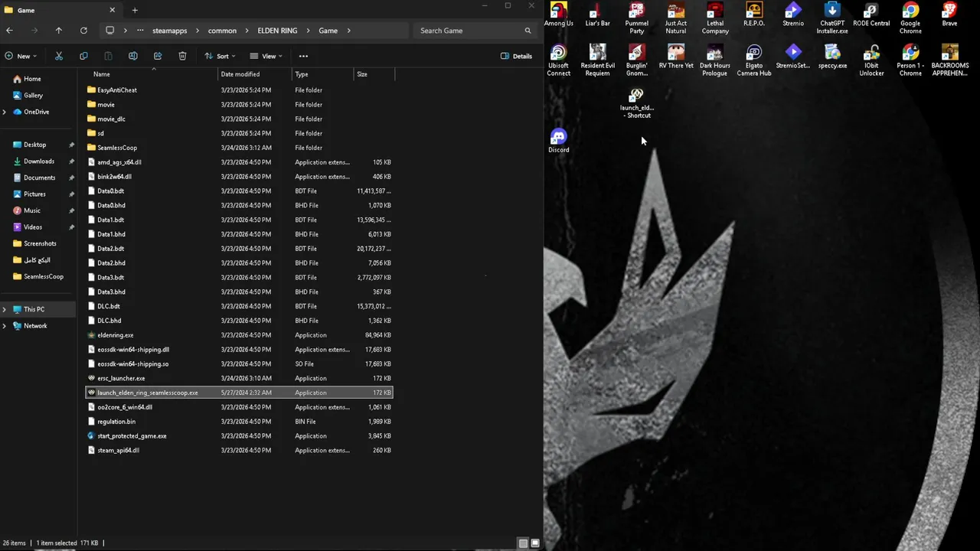Viewport: 980px width, 551px height.
Task: Sort by the Type column header
Action: coord(323,74)
